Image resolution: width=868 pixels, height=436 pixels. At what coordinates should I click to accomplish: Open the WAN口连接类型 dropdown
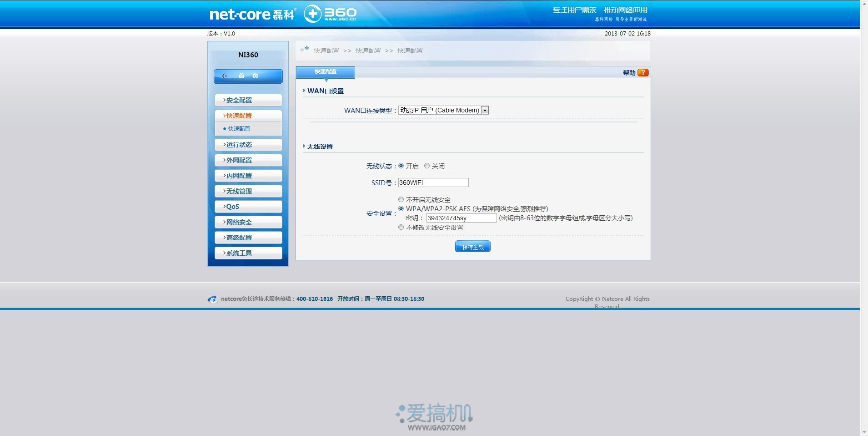click(x=443, y=110)
